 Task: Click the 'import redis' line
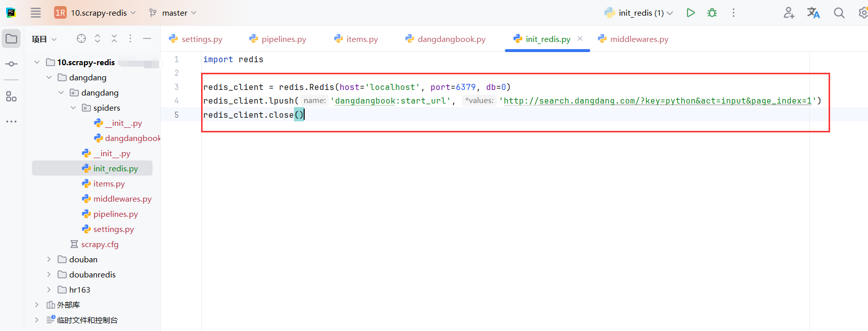[233, 59]
